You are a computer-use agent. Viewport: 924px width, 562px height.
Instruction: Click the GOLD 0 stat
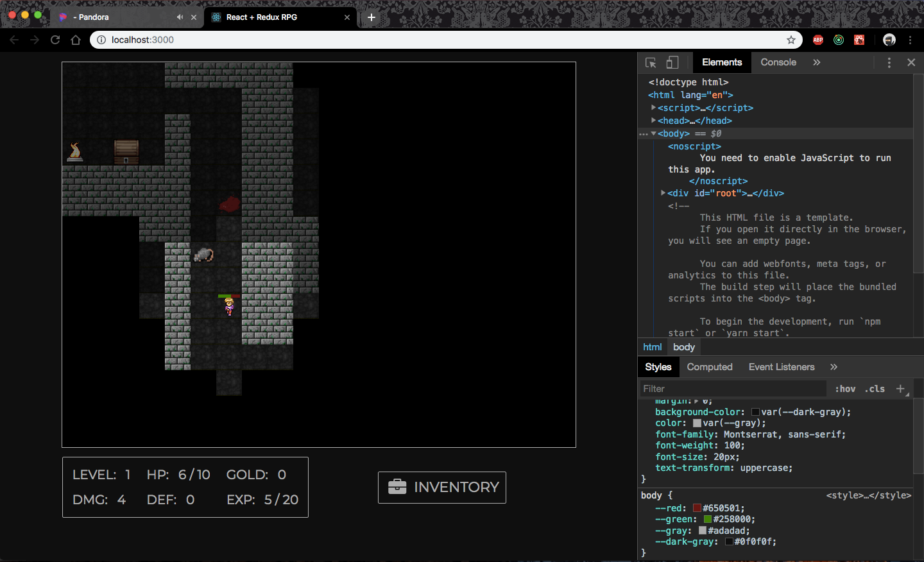[256, 475]
